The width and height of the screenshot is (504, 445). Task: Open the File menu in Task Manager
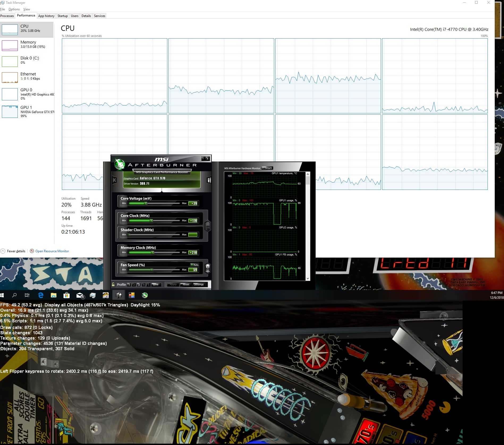point(2,9)
